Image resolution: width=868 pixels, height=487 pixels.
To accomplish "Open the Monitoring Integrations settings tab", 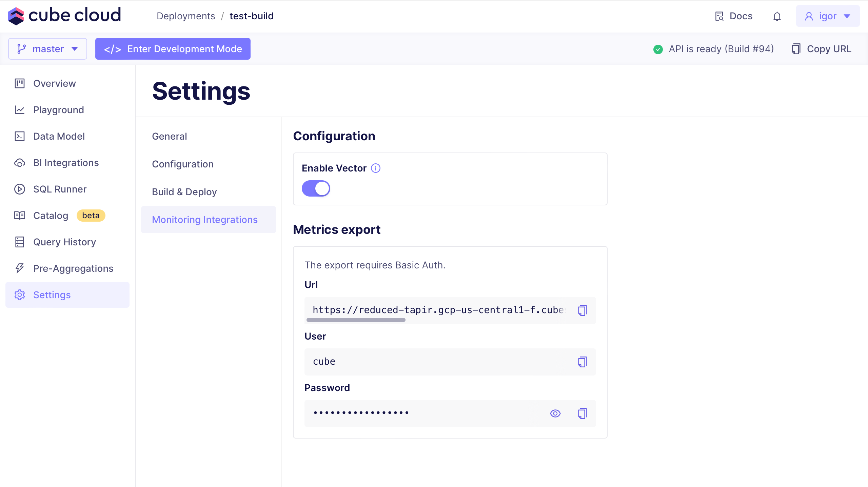I will pyautogui.click(x=205, y=220).
